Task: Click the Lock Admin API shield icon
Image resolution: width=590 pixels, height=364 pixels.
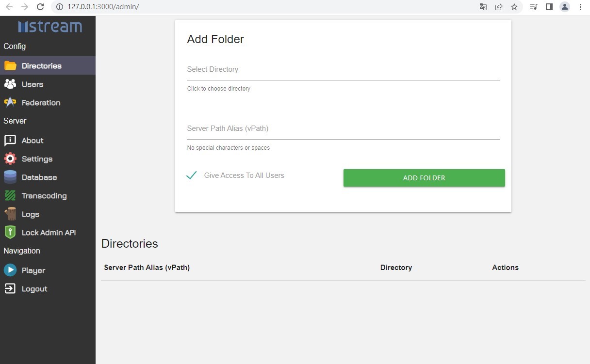Action: tap(10, 233)
